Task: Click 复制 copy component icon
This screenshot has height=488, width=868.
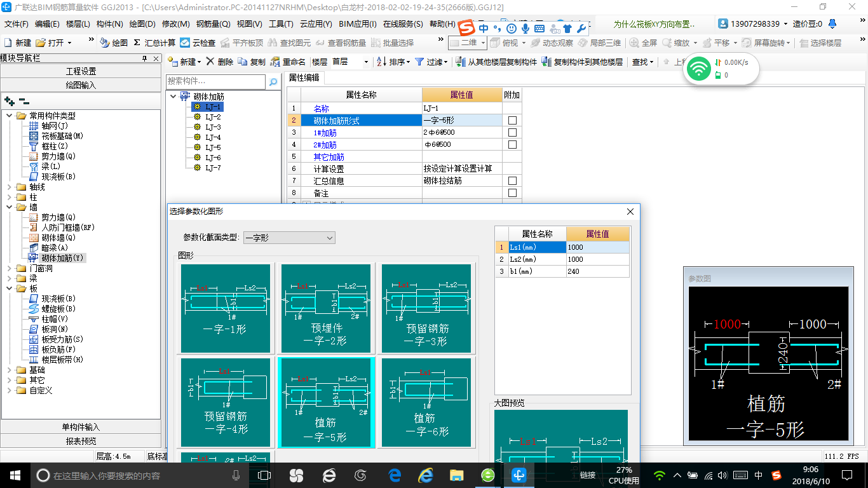Action: point(243,62)
